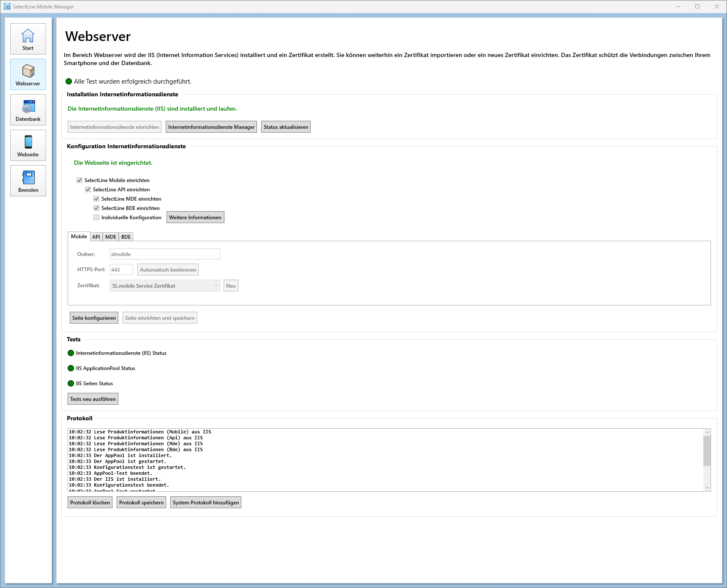Switch to the API tab
This screenshot has height=588, width=727.
tap(96, 237)
